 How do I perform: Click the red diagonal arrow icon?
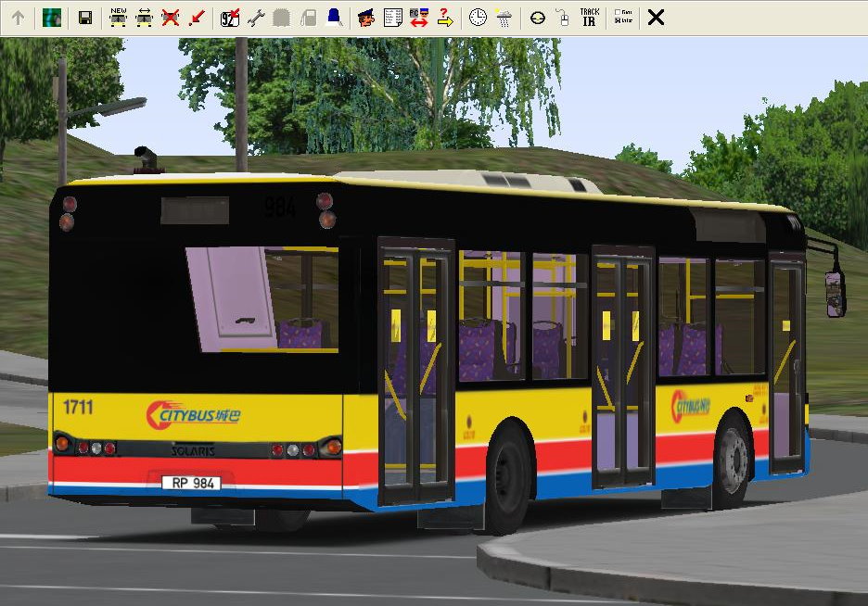(196, 18)
